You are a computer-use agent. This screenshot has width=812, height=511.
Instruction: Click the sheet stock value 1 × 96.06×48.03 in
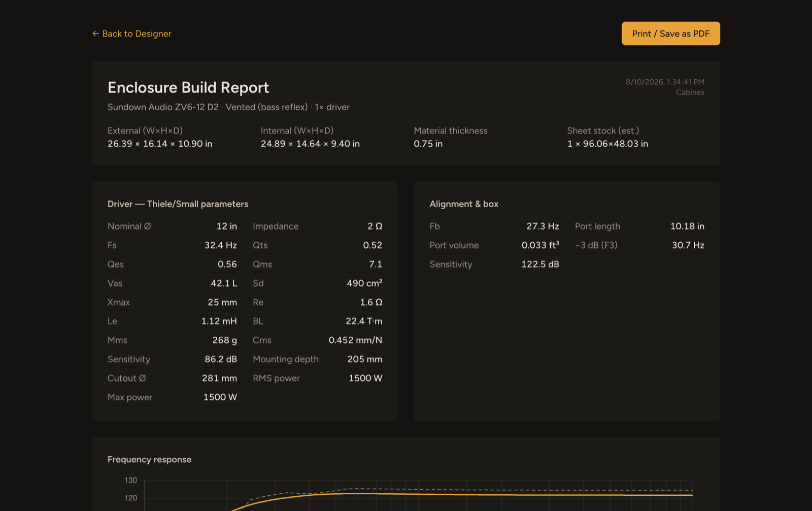[x=607, y=144]
